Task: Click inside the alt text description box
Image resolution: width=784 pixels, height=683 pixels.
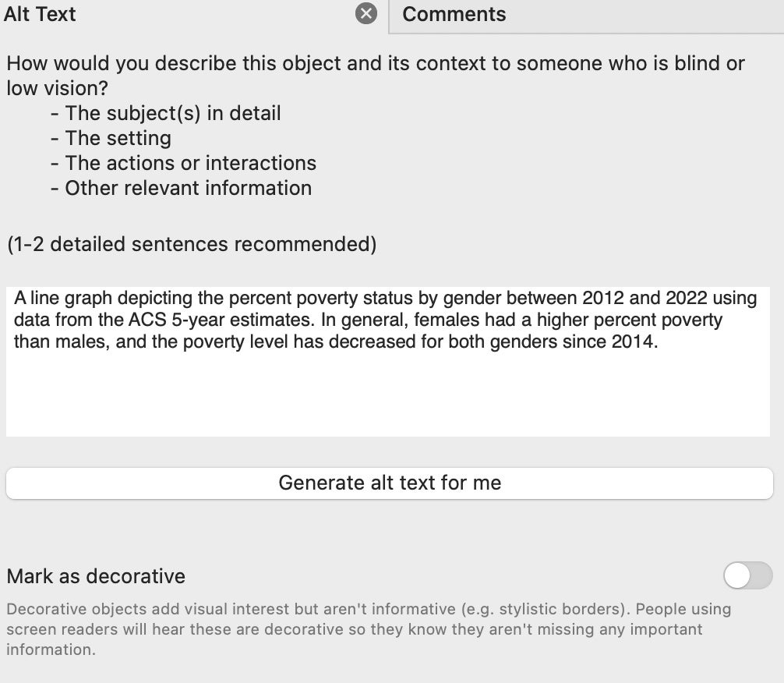Action: [x=390, y=359]
